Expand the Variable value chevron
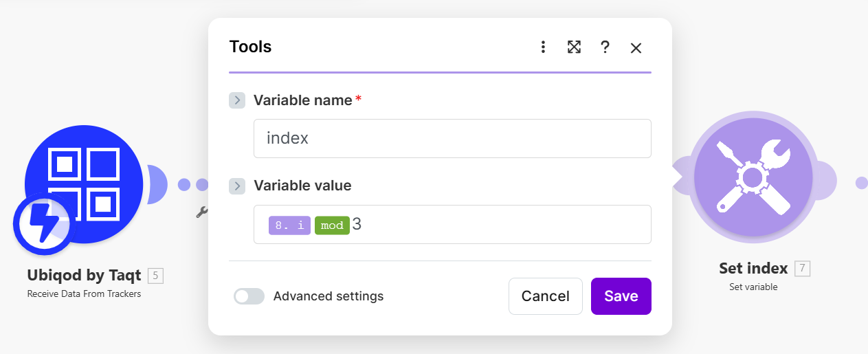868x354 pixels. point(236,186)
